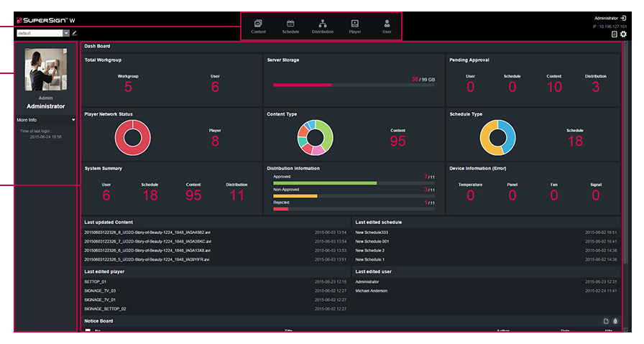Click the clipboard icon next to the gear
The image size is (644, 344).
613,34
